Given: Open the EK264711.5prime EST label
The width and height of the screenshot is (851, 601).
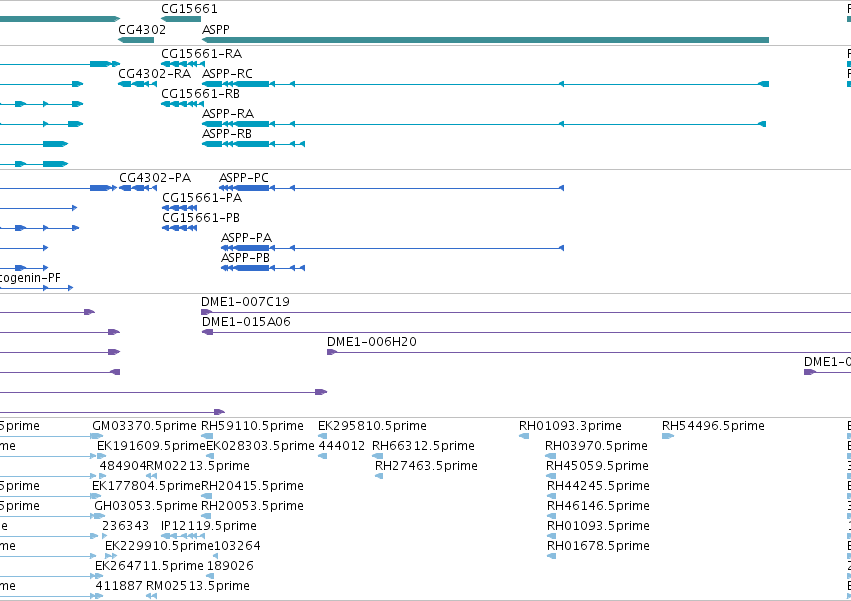Looking at the screenshot, I should (149, 566).
